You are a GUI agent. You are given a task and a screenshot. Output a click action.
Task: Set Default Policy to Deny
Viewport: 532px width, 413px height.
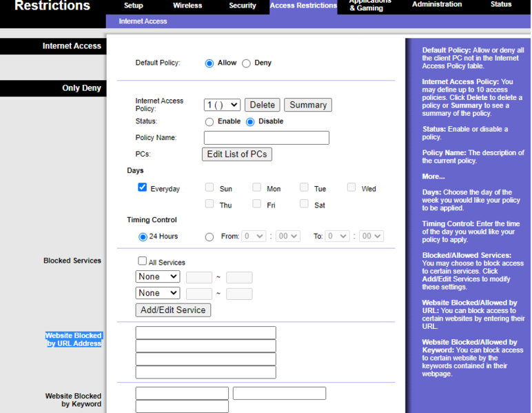(246, 63)
